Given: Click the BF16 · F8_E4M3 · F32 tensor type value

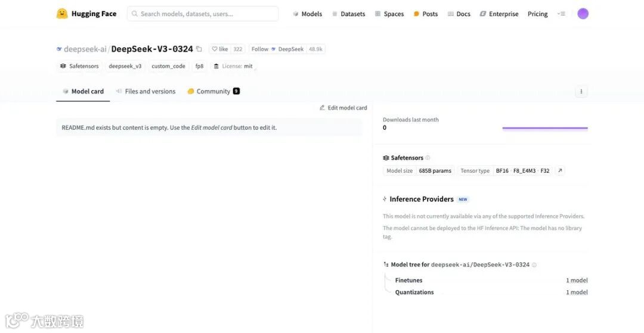Looking at the screenshot, I should (522, 171).
